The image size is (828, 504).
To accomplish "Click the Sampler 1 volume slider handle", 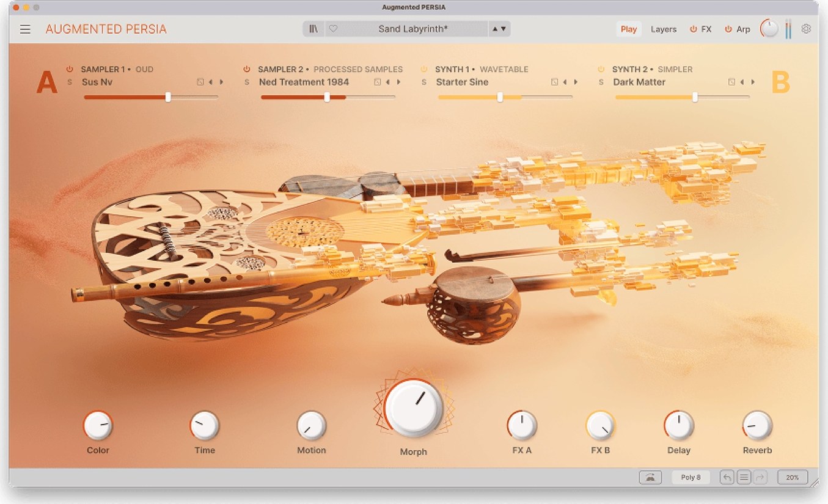I will click(x=168, y=97).
